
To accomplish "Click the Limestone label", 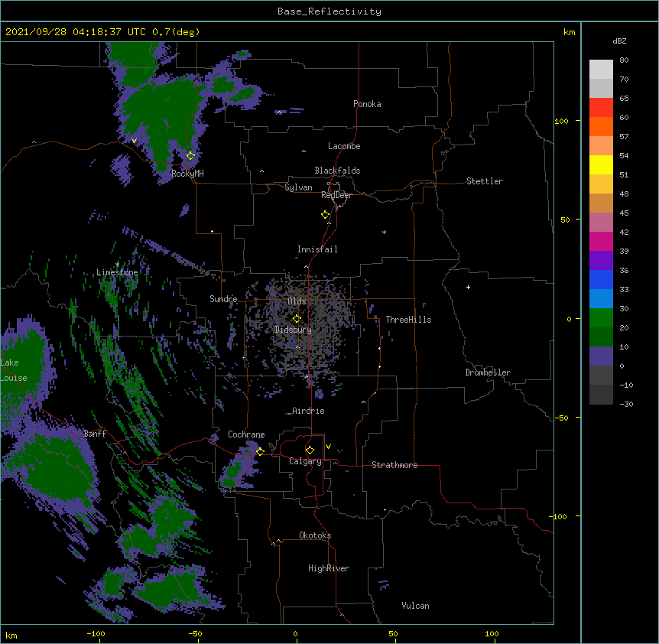I will 117,272.
